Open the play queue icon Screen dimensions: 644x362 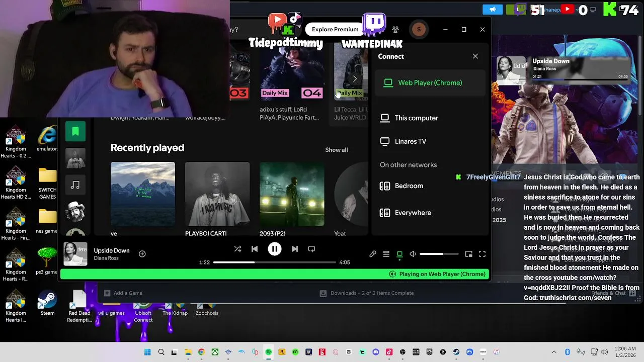click(x=386, y=254)
